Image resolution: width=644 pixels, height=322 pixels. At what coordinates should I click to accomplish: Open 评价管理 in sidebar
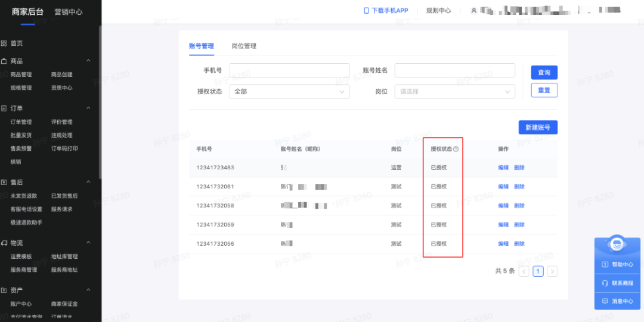(x=61, y=122)
